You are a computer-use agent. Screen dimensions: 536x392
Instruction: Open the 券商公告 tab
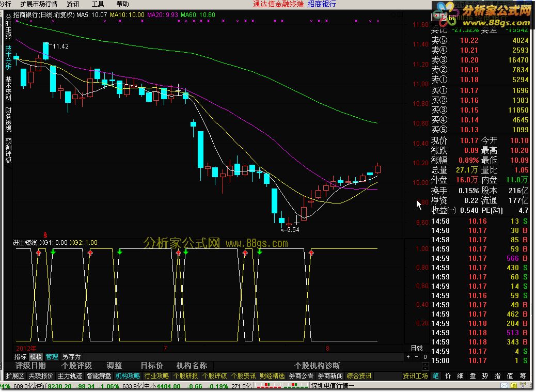[x=301, y=376]
